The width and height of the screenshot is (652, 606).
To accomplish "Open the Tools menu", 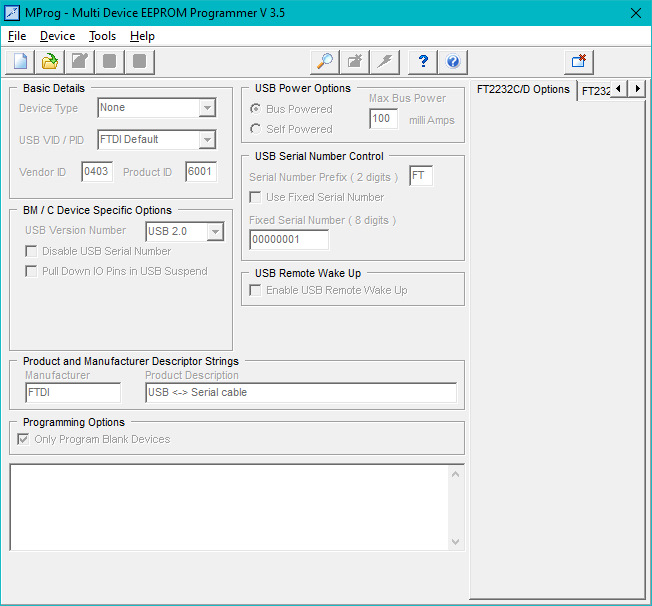I will point(102,36).
